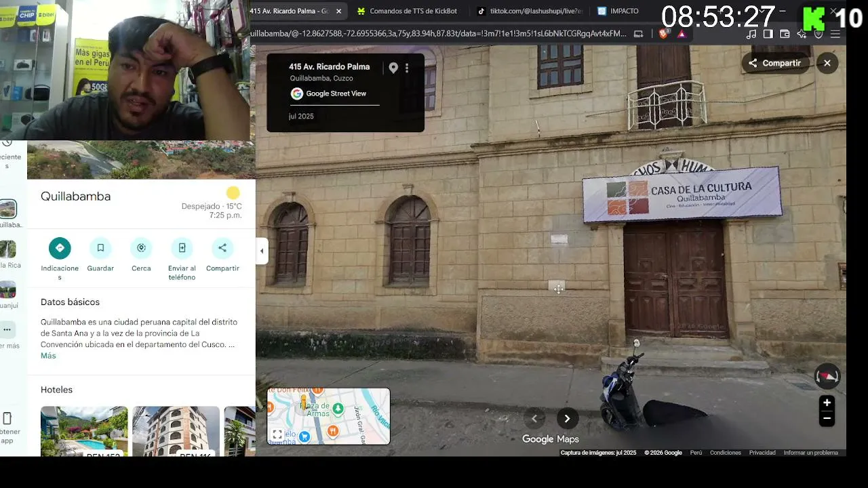Send to phone with Enviar al teléfono
The width and height of the screenshot is (868, 488).
(182, 248)
